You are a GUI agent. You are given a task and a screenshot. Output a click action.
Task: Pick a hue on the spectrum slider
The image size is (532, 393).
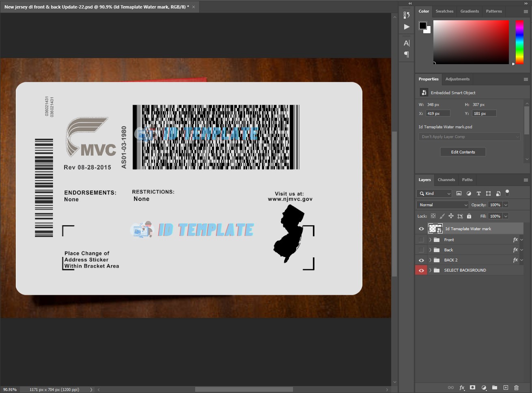click(519, 42)
